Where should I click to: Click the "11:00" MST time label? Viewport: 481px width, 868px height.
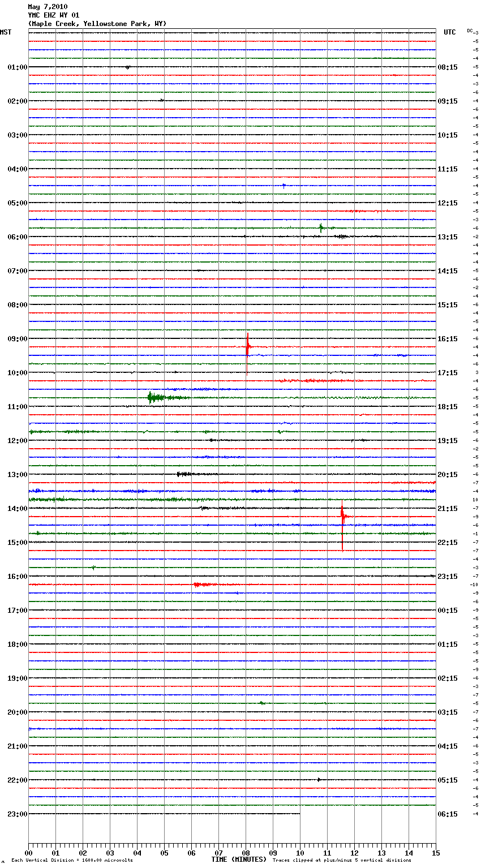tap(18, 407)
